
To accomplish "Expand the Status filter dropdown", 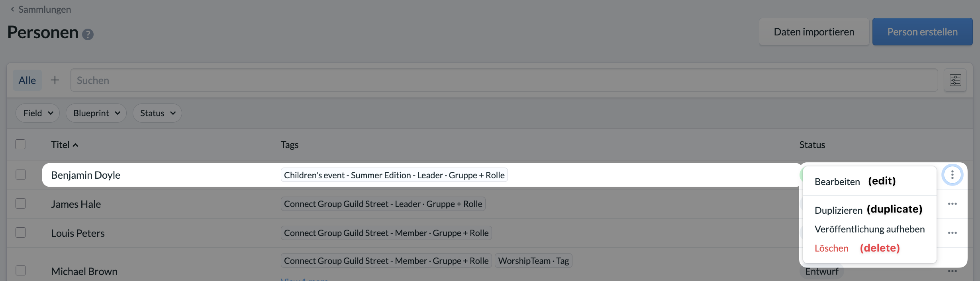I will click(x=157, y=113).
